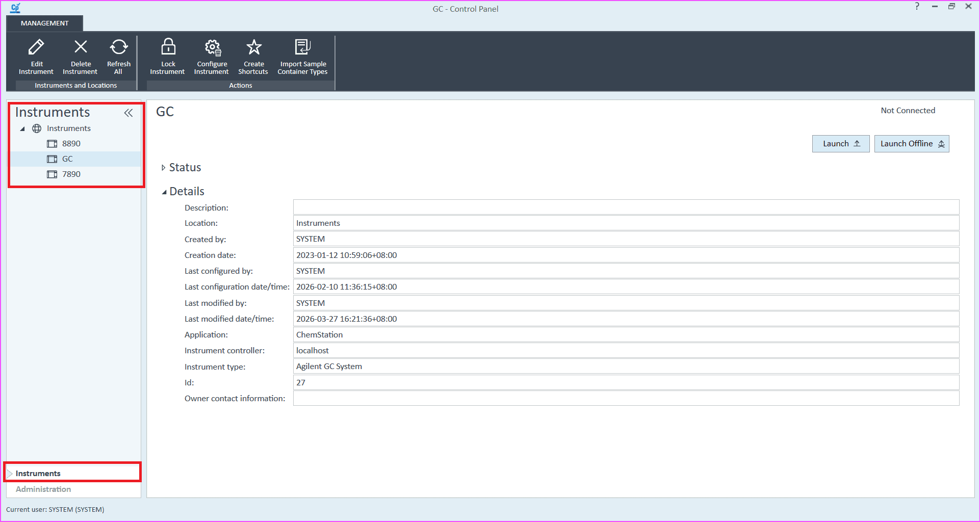Minimize the Control Panel window
The height and width of the screenshot is (522, 980).
(935, 7)
